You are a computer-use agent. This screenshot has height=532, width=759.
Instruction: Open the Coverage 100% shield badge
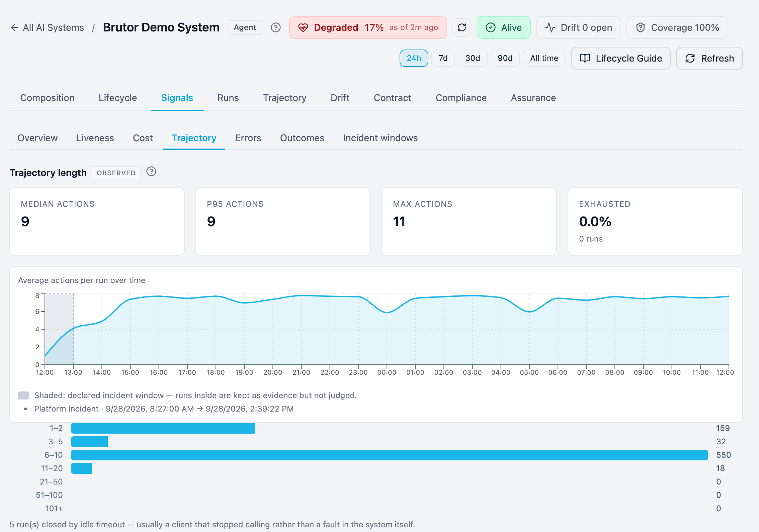pos(677,27)
